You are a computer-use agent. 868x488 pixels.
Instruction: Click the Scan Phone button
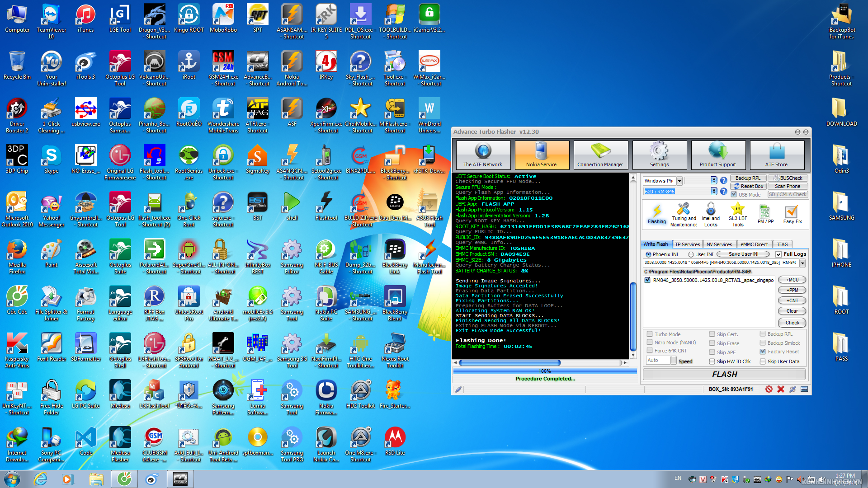coord(788,186)
